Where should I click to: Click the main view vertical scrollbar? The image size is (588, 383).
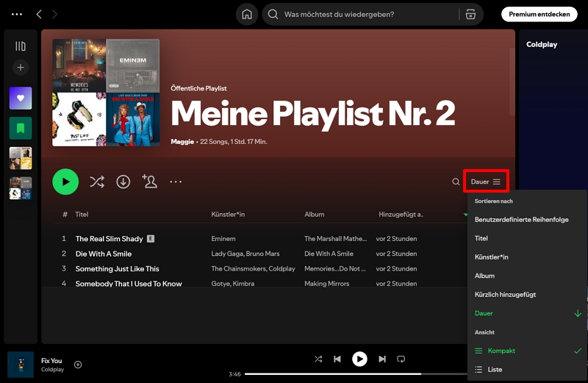coord(512,82)
